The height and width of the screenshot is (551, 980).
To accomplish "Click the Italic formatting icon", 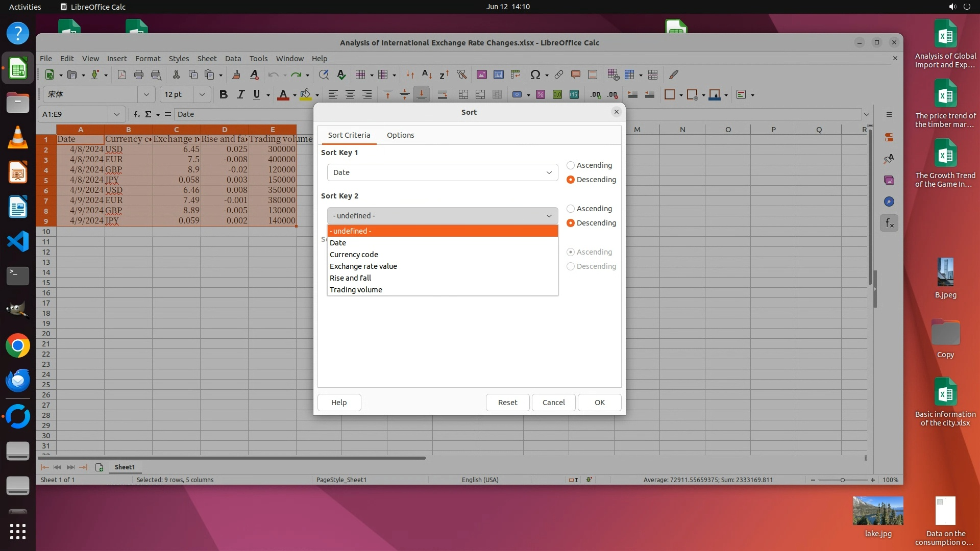I will coord(240,94).
